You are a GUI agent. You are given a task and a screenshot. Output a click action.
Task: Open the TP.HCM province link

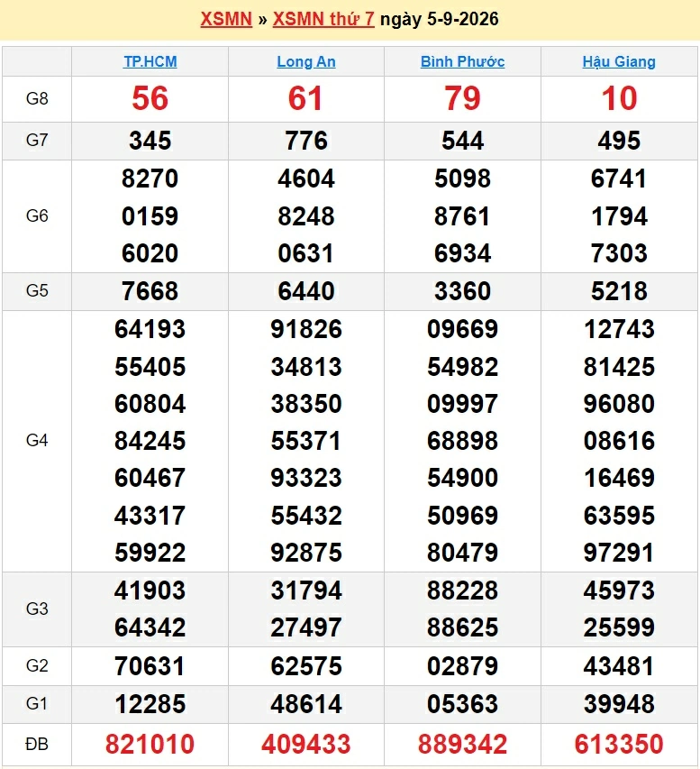point(150,62)
